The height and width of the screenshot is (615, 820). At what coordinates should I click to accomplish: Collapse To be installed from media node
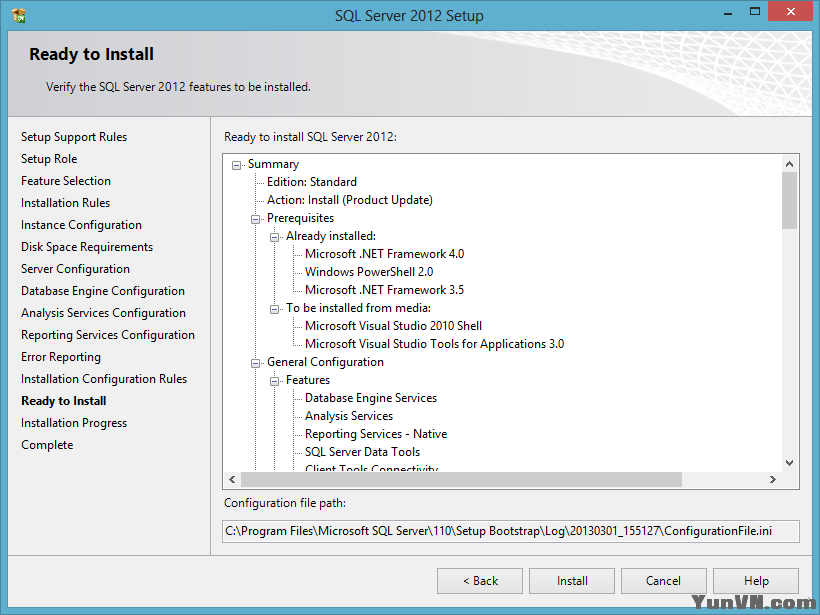click(x=274, y=309)
